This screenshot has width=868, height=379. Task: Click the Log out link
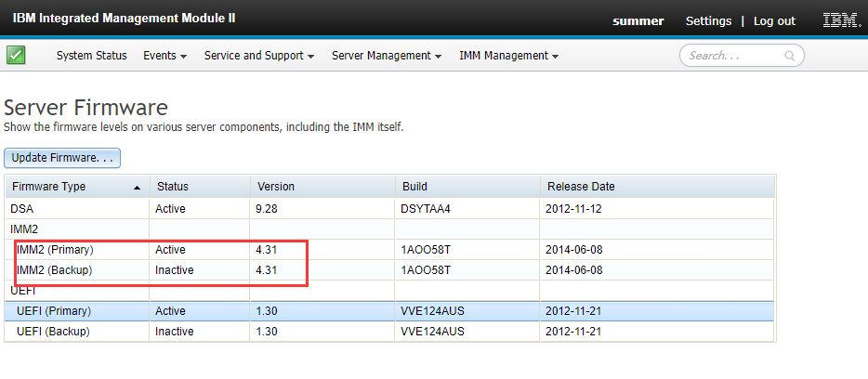774,21
